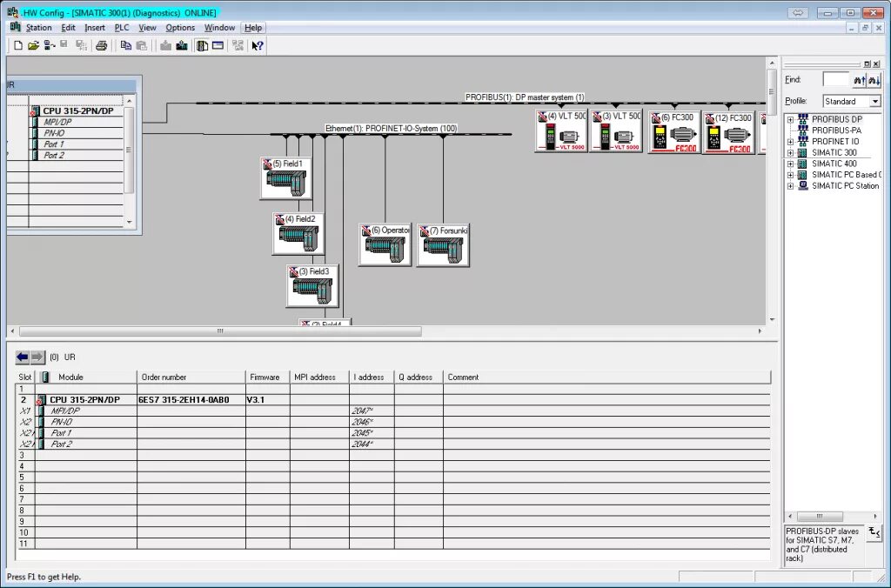Select the (5) Field1 device icon
This screenshot has width=891, height=588.
(285, 178)
